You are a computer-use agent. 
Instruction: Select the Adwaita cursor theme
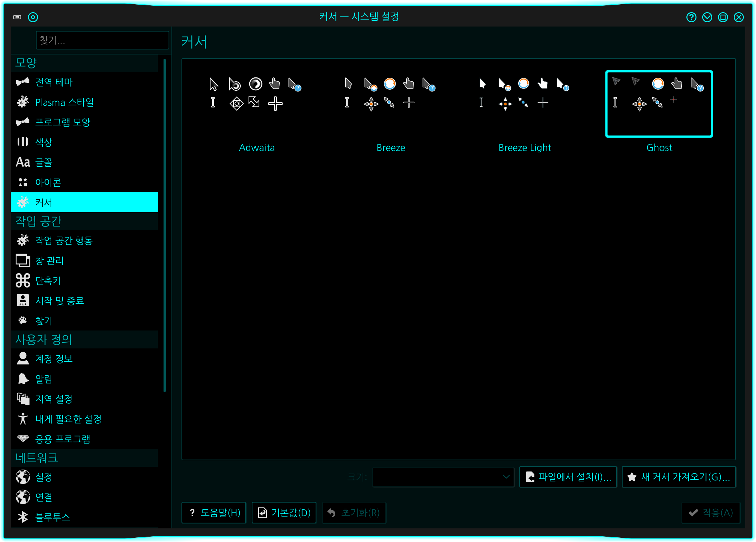tap(256, 108)
